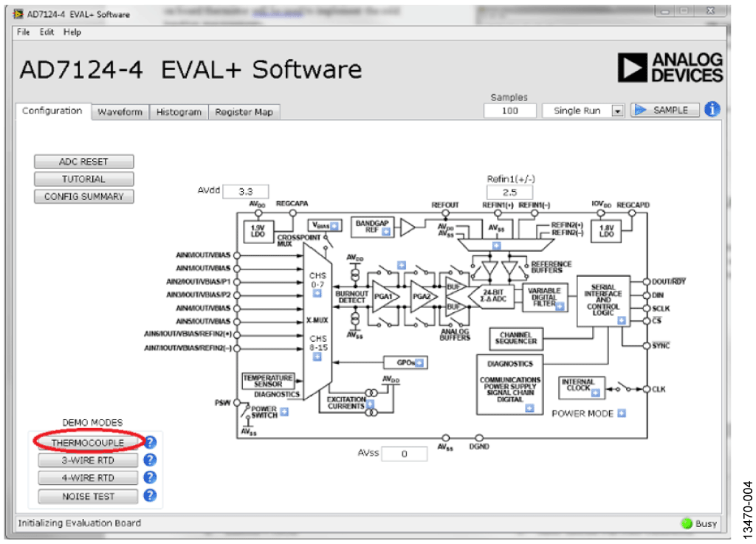Click the ADC RESET button

pos(84,162)
